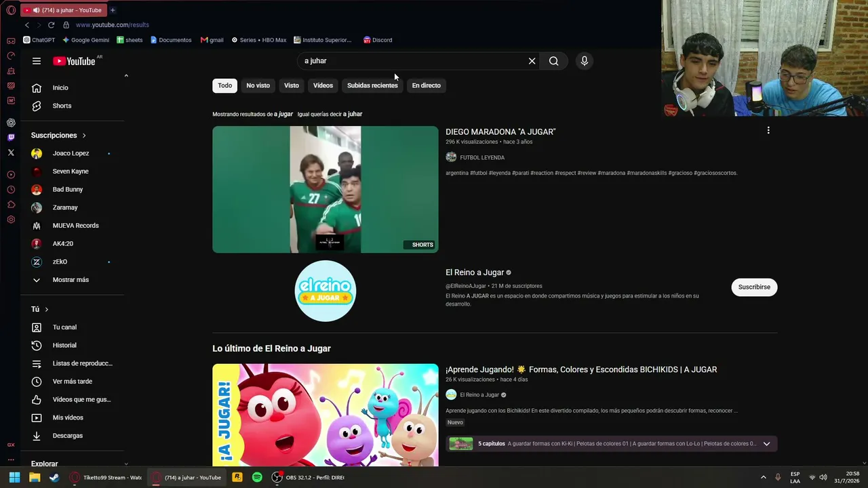Open the Windows Start menu
Screen dimensions: 868x488
(x=14, y=477)
